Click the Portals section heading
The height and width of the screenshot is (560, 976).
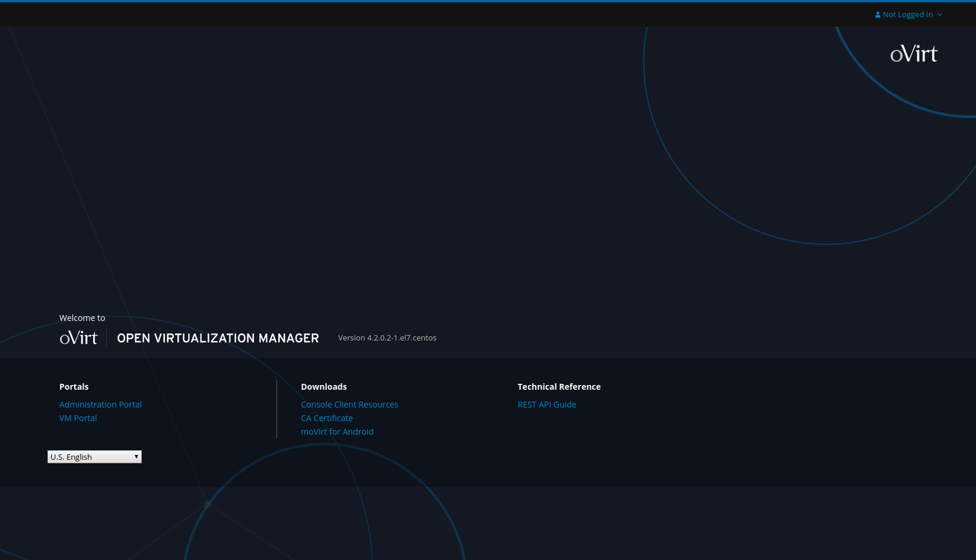74,387
